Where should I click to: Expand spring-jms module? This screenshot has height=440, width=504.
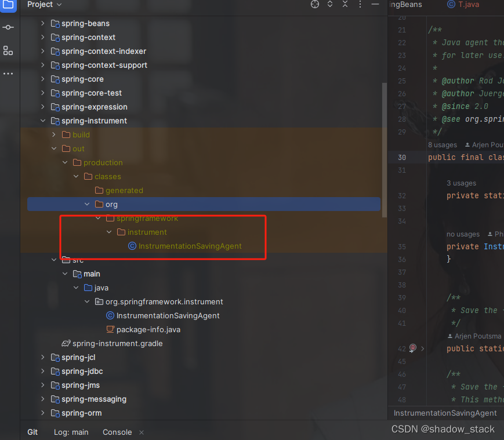point(43,385)
